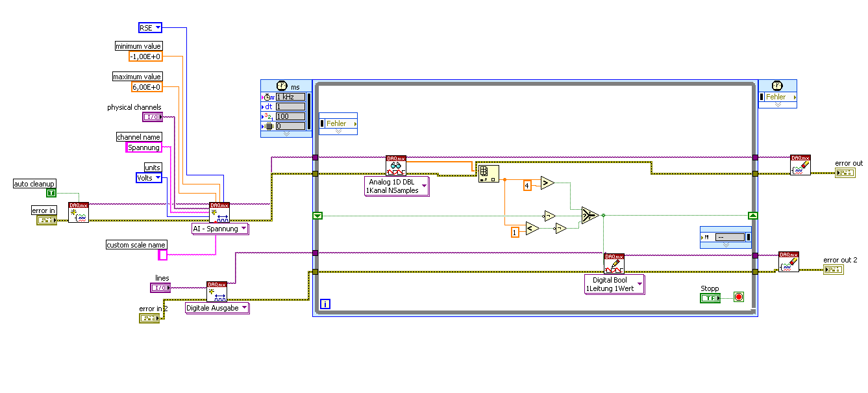Open the AI - Spannung polymorphic selector

(x=219, y=229)
